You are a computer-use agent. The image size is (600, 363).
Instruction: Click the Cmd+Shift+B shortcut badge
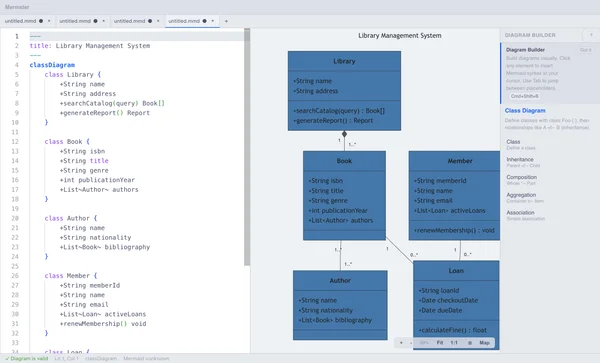[525, 96]
